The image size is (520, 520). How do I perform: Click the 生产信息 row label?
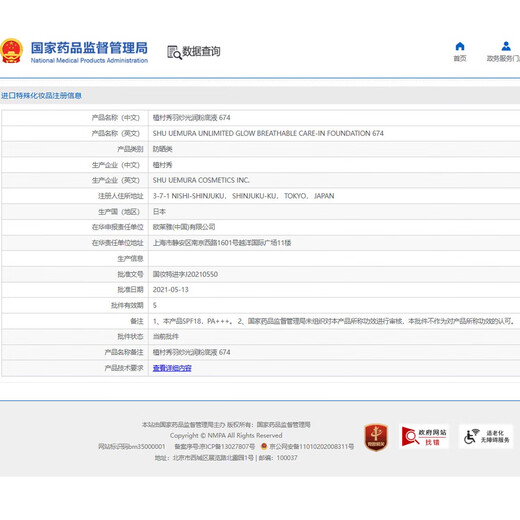click(130, 259)
